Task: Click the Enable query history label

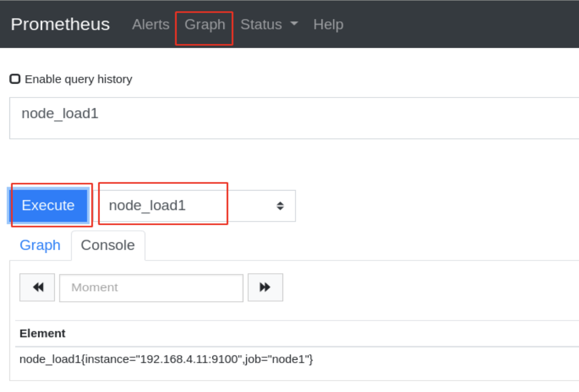Action: pyautogui.click(x=79, y=79)
